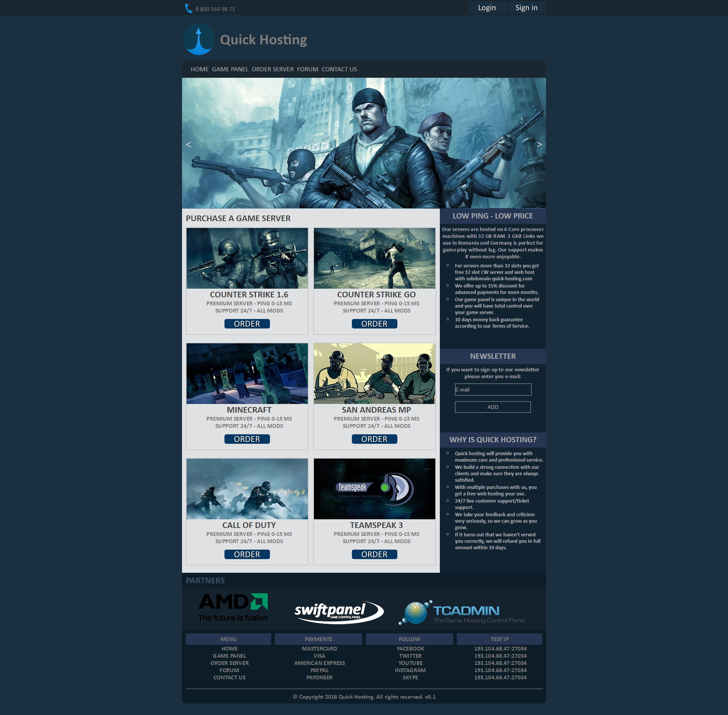Open CONTACT US link in footer menu
The width and height of the screenshot is (728, 715).
tap(229, 677)
